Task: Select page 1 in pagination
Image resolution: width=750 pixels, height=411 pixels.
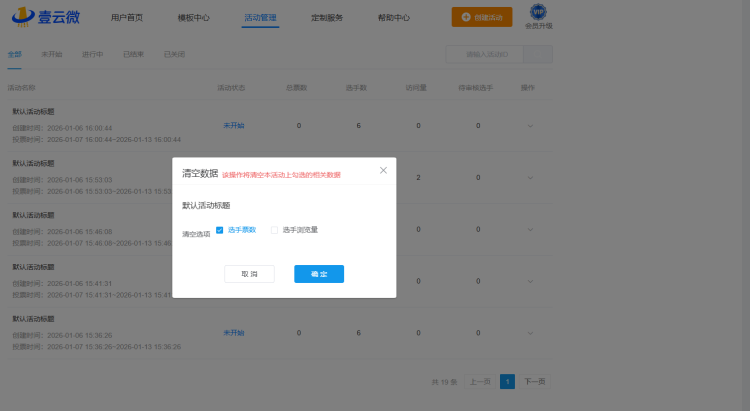Action: [507, 381]
